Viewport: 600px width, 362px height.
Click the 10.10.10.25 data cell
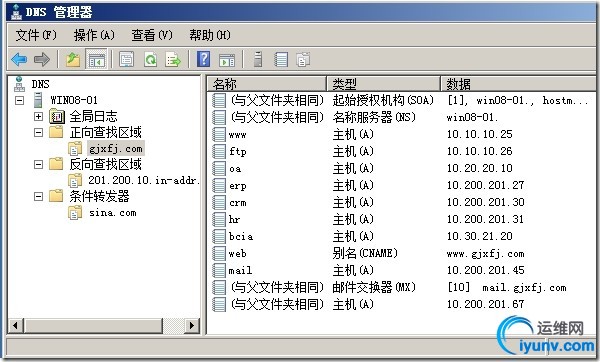(x=479, y=134)
